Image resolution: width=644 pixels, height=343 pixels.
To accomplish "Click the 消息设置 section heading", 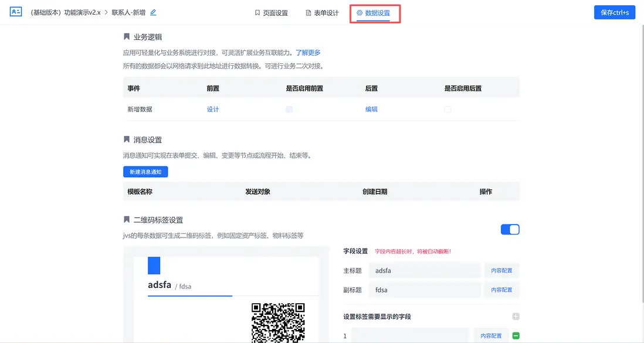I will coord(147,140).
